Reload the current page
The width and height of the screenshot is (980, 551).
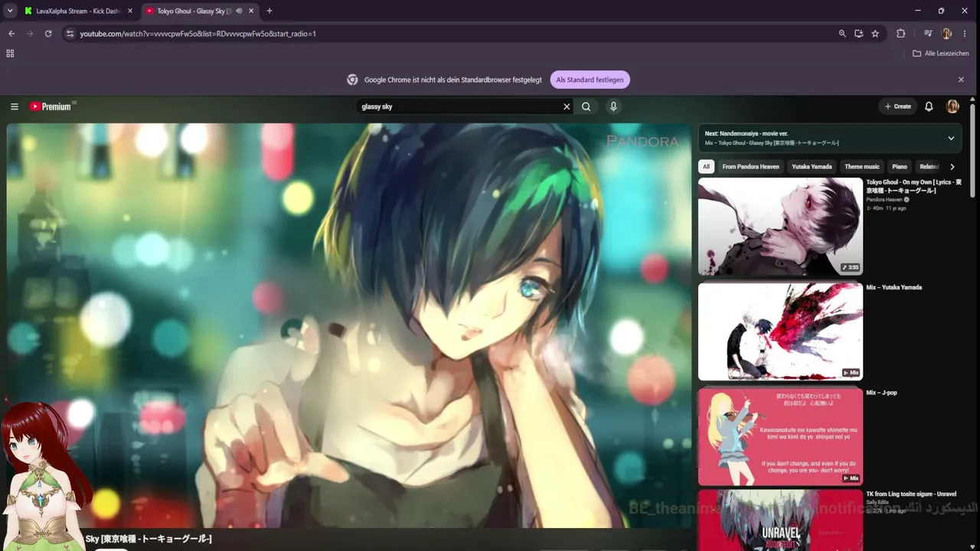click(48, 34)
